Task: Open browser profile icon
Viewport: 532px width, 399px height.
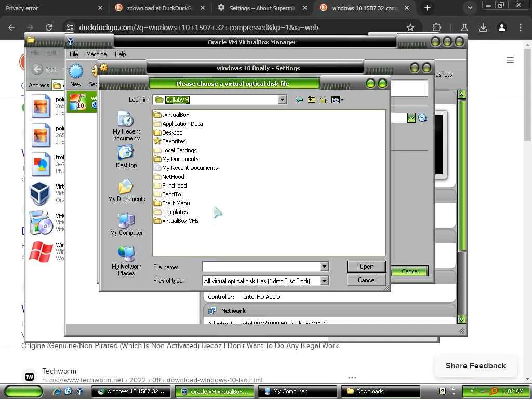Action: 502,28
